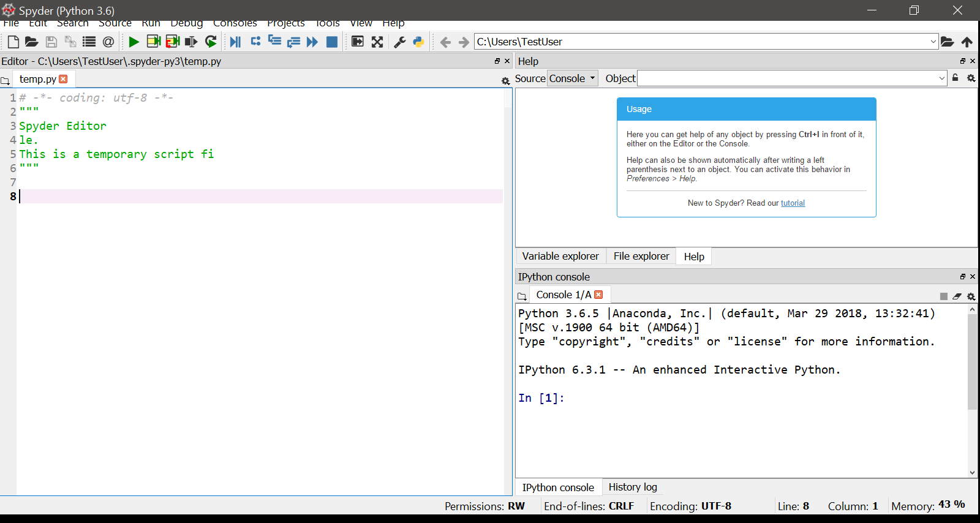Undock the Editor pane

(497, 61)
